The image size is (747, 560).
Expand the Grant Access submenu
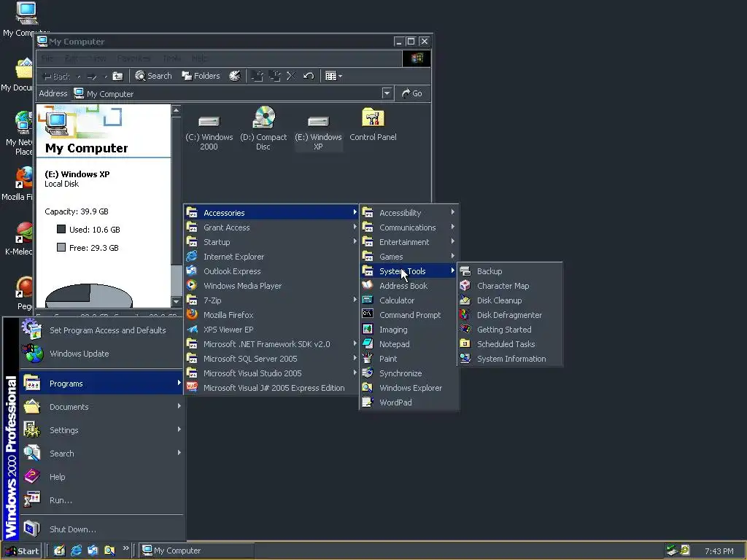click(x=271, y=227)
